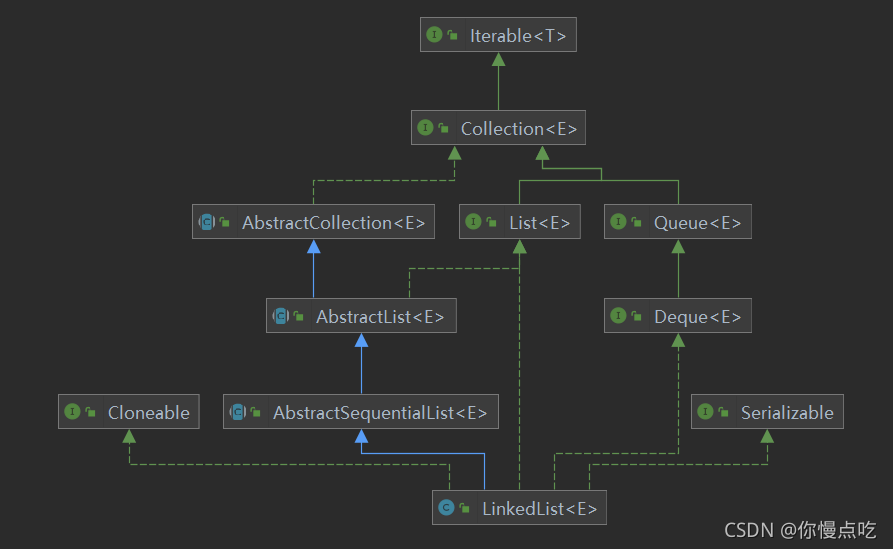Click the public lock icon on Deque<E>
This screenshot has height=549, width=893.
(x=637, y=316)
